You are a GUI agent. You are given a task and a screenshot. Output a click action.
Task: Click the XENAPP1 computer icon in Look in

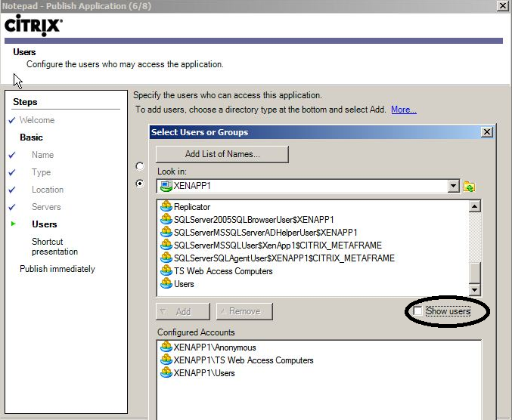click(166, 186)
